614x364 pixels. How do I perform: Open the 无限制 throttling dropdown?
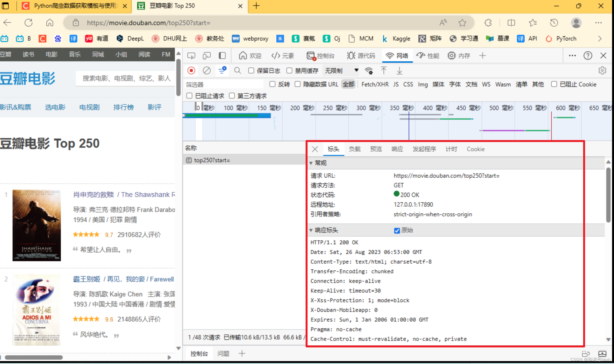pyautogui.click(x=341, y=70)
